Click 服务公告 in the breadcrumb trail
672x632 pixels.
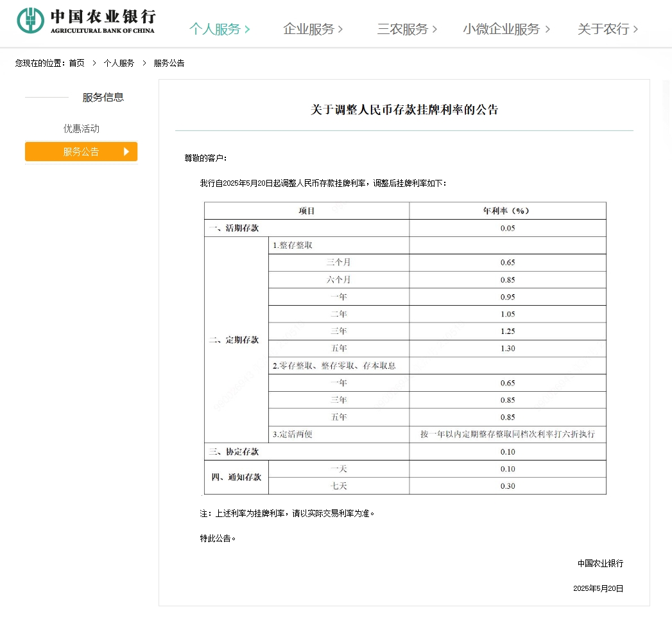point(169,63)
